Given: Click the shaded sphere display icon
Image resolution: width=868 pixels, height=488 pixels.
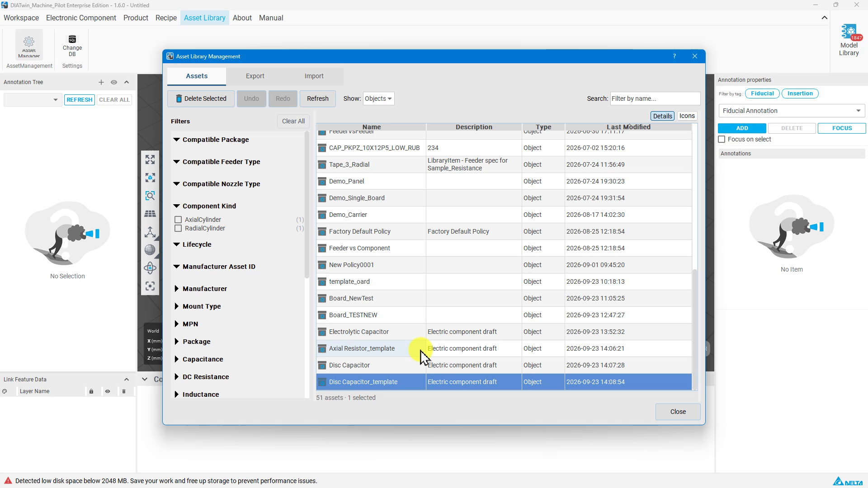Looking at the screenshot, I should click(150, 250).
